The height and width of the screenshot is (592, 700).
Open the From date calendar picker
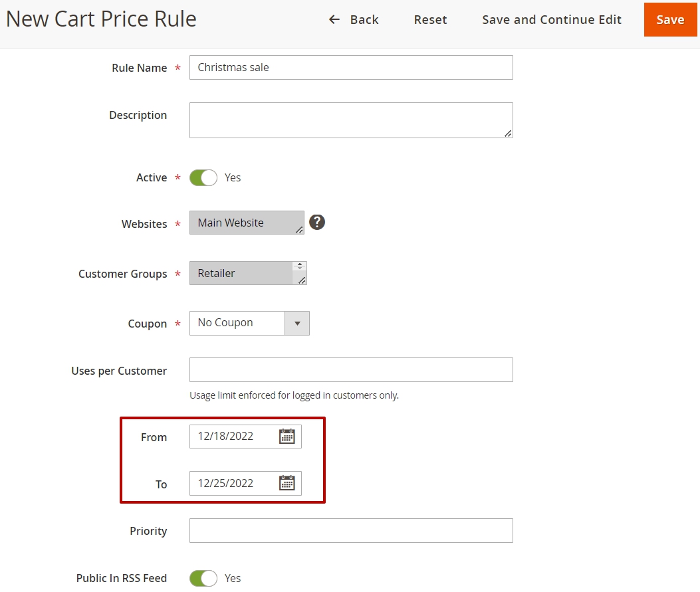287,437
